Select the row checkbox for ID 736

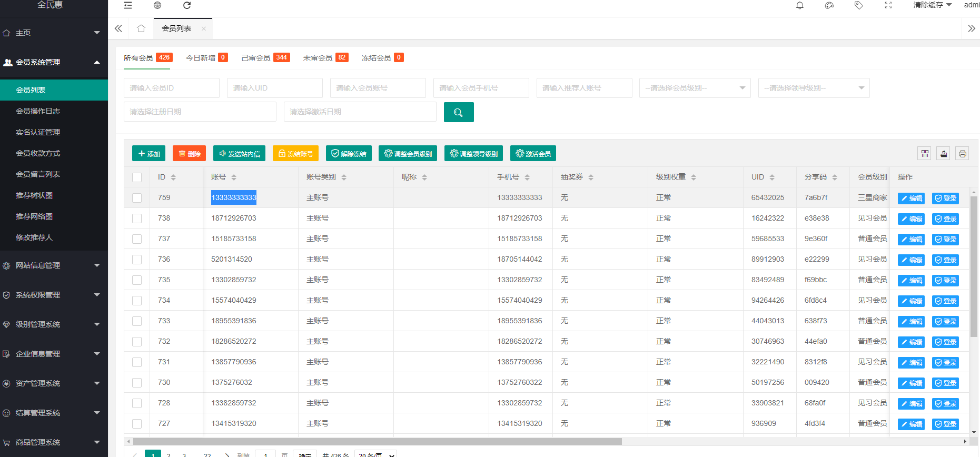[137, 260]
